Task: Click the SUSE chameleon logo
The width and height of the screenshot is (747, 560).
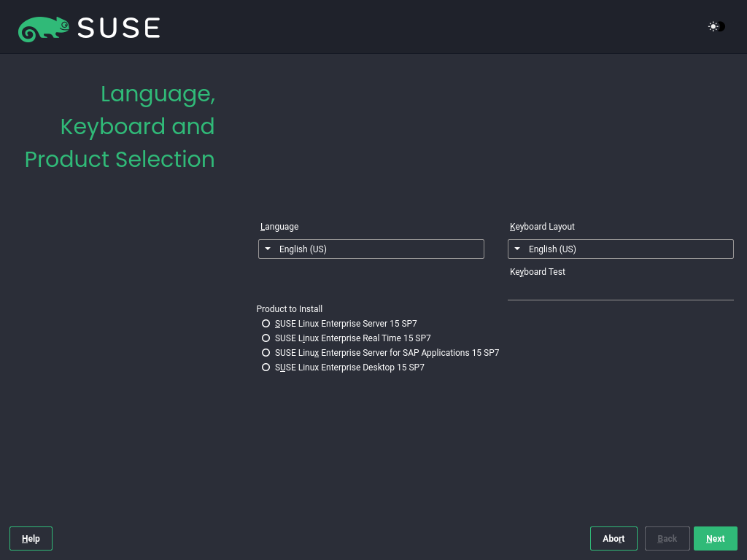Action: click(x=44, y=28)
